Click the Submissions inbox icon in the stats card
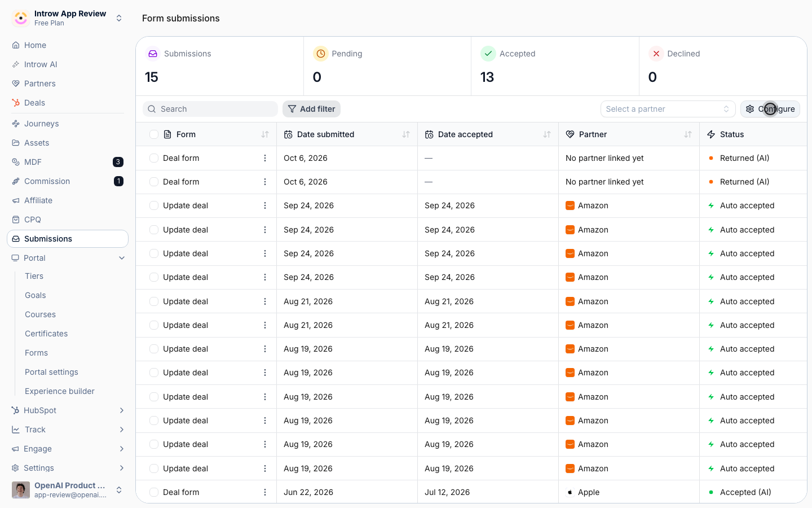The image size is (812, 508). coord(153,54)
